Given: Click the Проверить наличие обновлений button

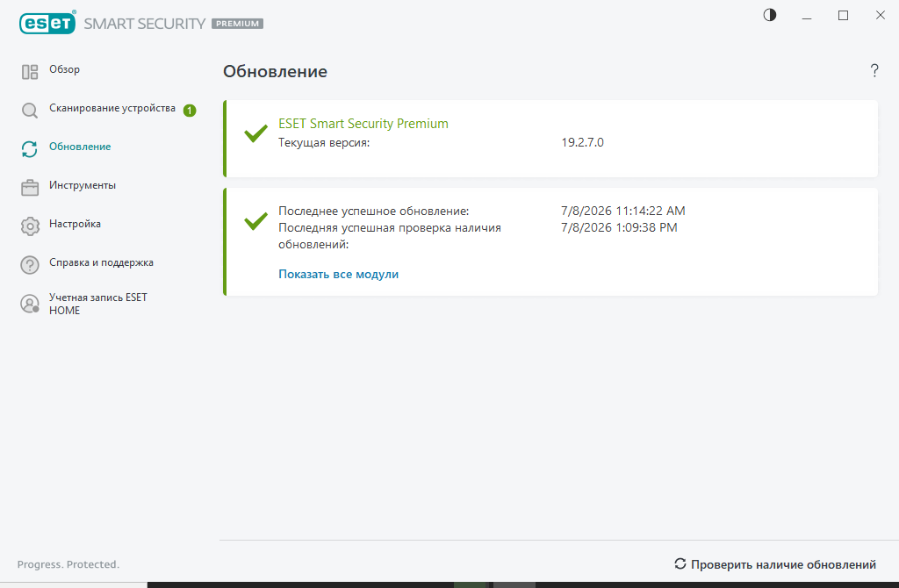Looking at the screenshot, I should click(x=775, y=564).
